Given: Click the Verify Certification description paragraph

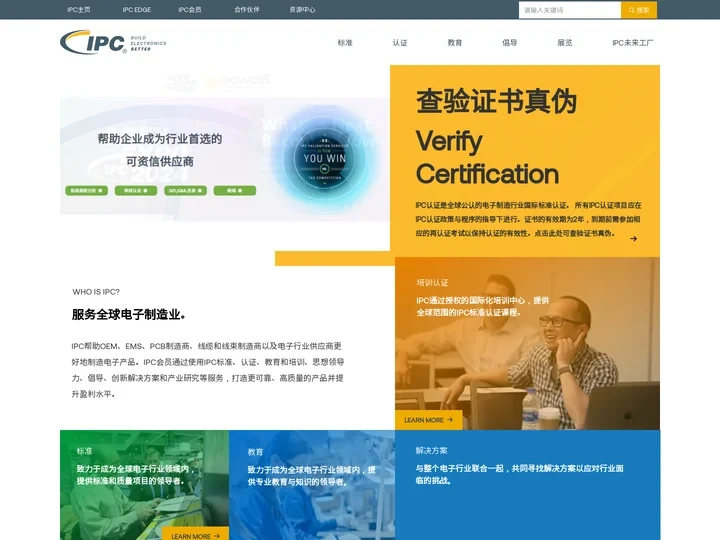Looking at the screenshot, I should click(x=528, y=219).
